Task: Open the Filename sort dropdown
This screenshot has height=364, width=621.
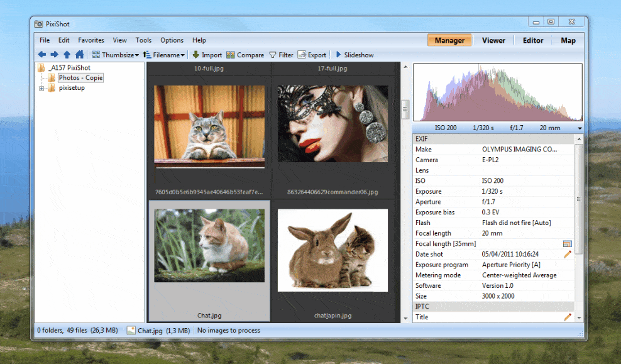Action: (x=164, y=55)
